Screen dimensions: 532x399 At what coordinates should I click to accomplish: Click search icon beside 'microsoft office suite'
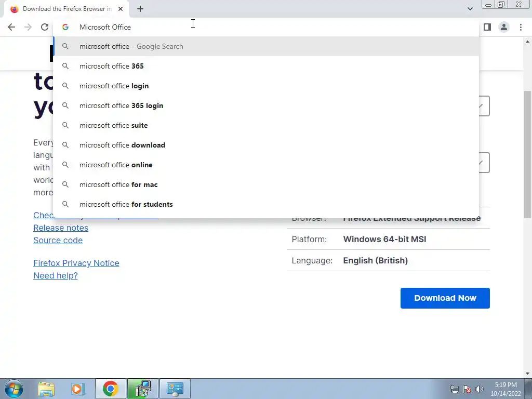[65, 125]
